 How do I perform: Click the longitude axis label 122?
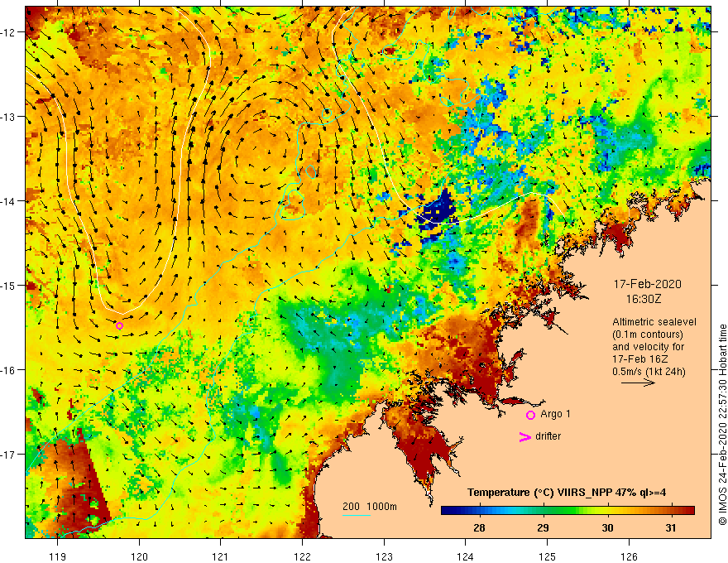pyautogui.click(x=302, y=556)
